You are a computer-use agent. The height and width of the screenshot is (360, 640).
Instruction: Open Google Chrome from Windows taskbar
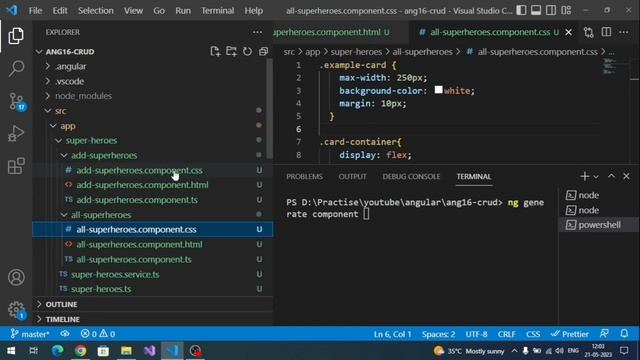pos(80,351)
